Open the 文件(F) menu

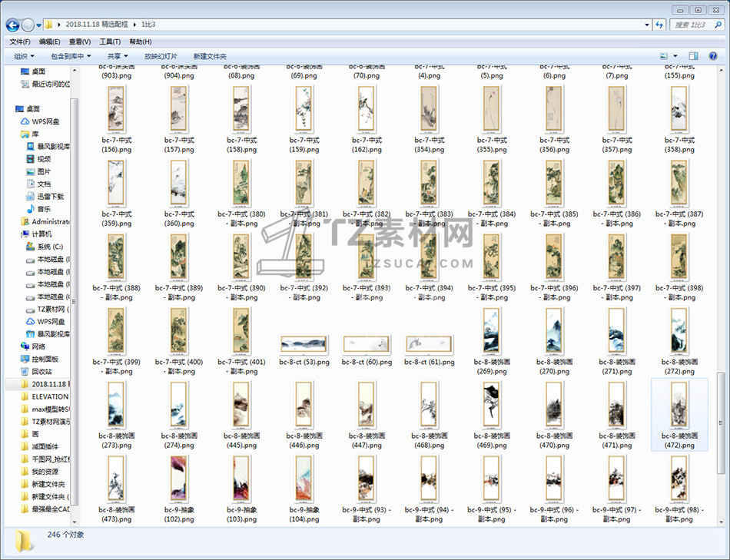(x=20, y=41)
